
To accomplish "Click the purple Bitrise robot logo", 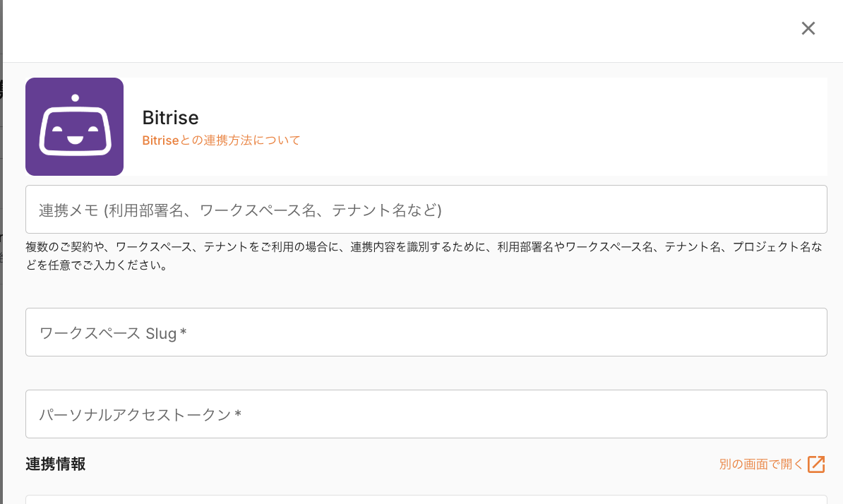I will pos(74,126).
